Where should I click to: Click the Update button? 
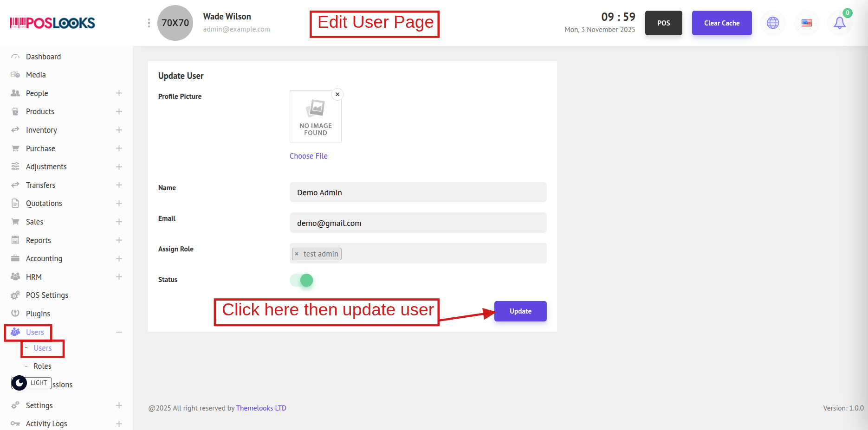pos(520,311)
